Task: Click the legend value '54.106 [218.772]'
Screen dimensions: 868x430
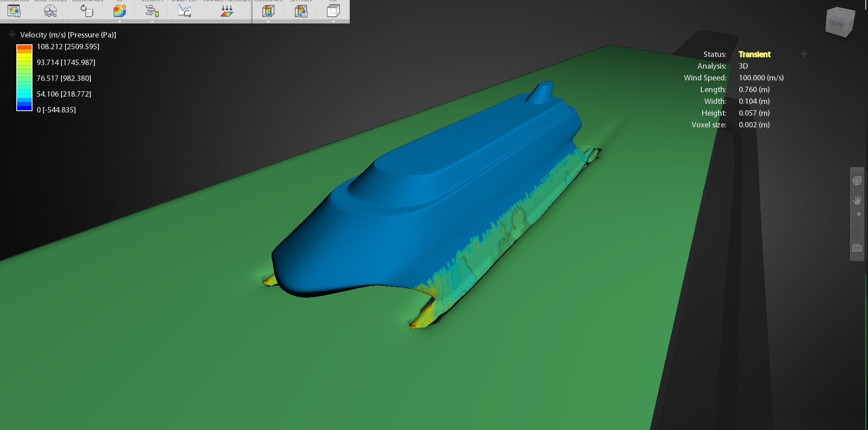Action: click(x=64, y=94)
